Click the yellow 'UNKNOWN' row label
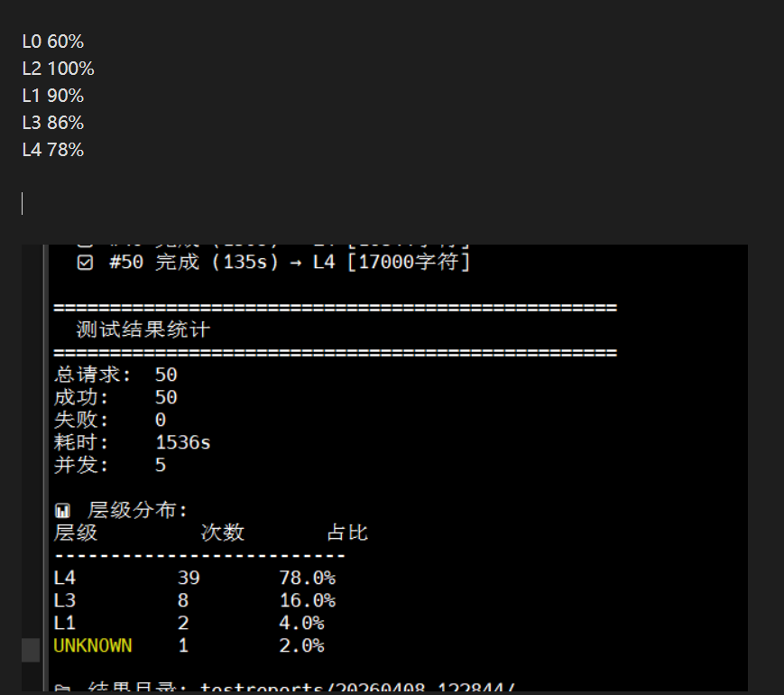The height and width of the screenshot is (695, 784). coord(93,645)
